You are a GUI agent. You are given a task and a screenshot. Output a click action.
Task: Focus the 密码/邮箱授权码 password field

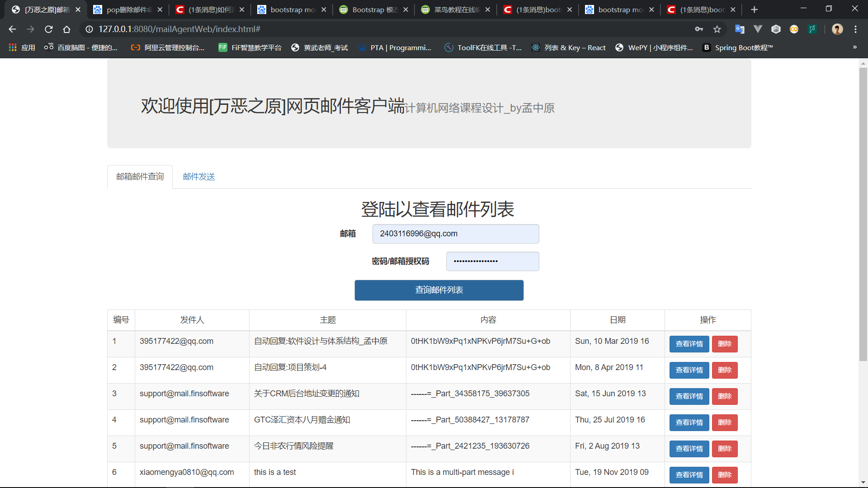[492, 261]
